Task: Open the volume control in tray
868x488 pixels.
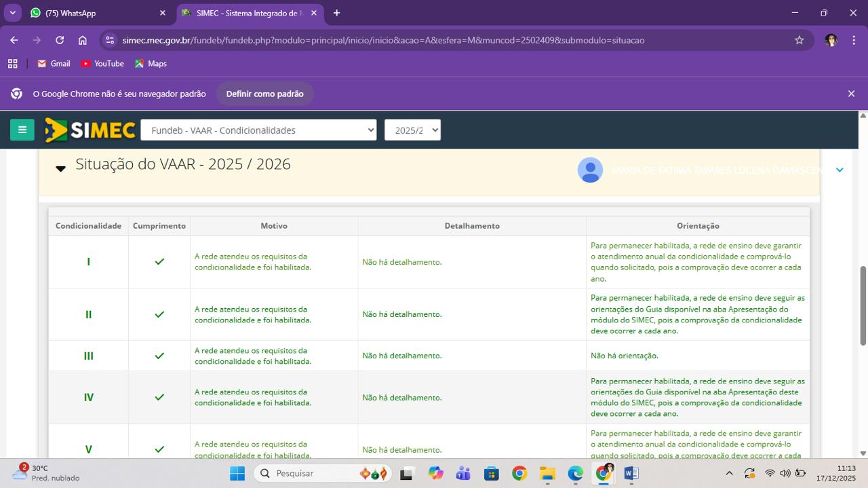Action: coord(785,473)
